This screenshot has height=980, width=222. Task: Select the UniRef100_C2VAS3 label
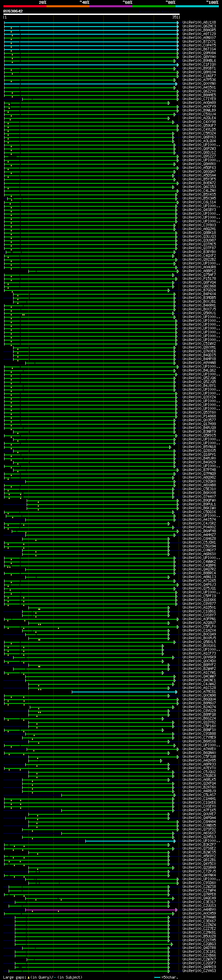coord(199,971)
